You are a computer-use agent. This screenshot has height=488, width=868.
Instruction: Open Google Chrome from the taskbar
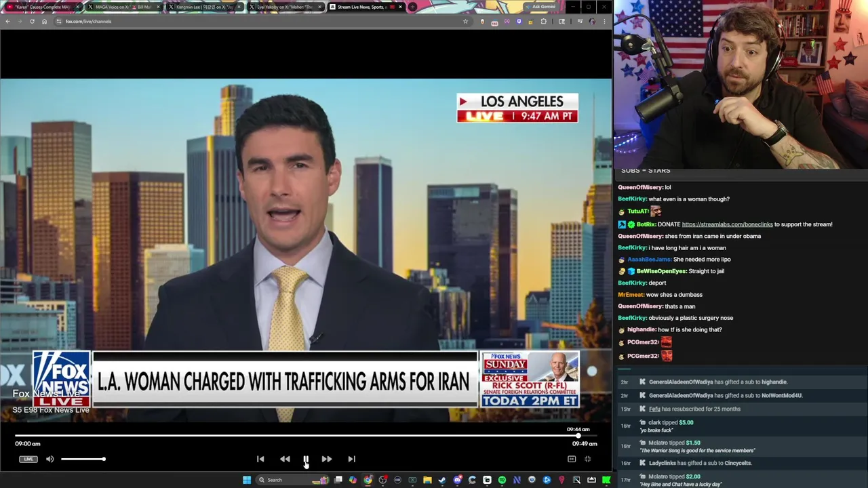[368, 480]
